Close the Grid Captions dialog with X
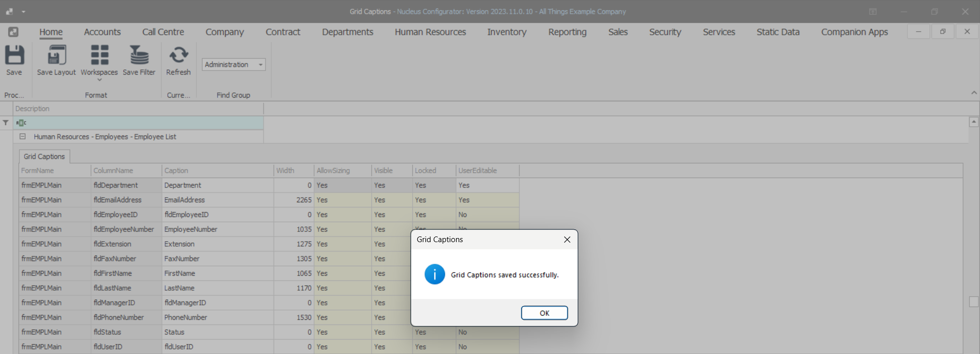 [567, 240]
